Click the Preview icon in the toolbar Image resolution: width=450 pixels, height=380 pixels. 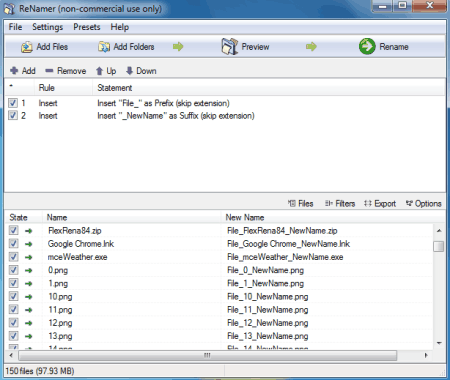[229, 46]
